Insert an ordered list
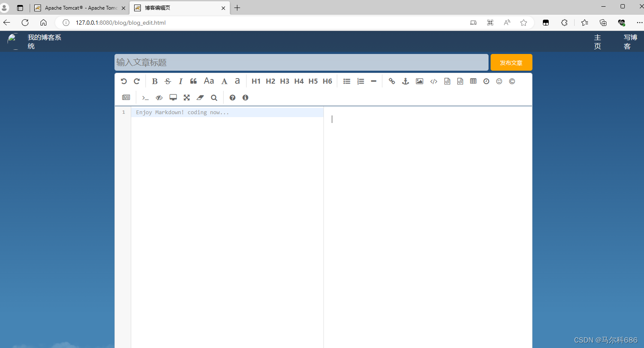 (x=361, y=81)
